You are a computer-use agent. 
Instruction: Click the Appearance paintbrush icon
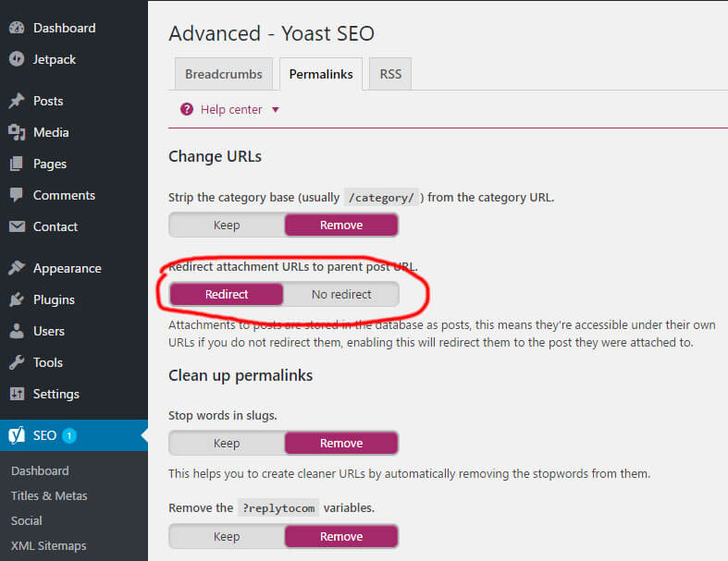point(17,268)
